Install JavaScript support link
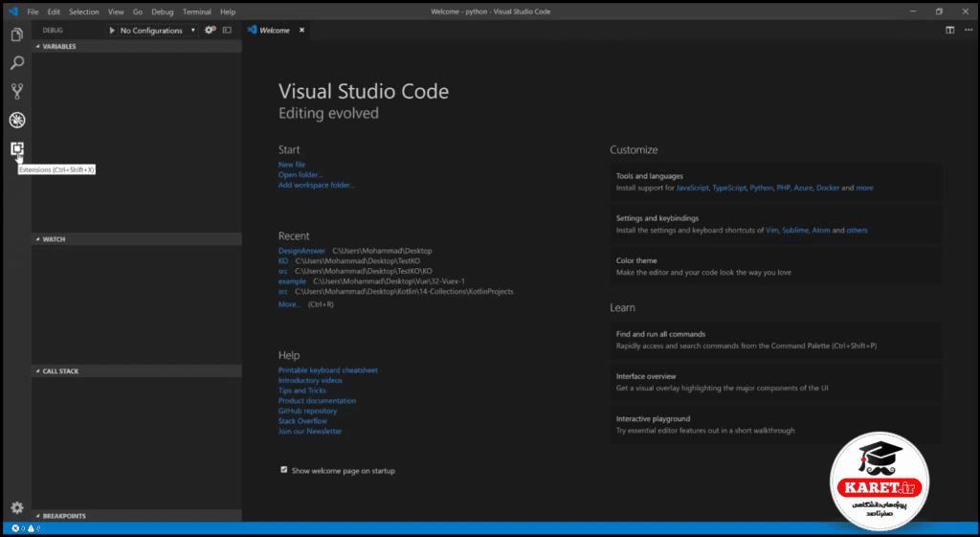The height and width of the screenshot is (537, 980). [693, 188]
